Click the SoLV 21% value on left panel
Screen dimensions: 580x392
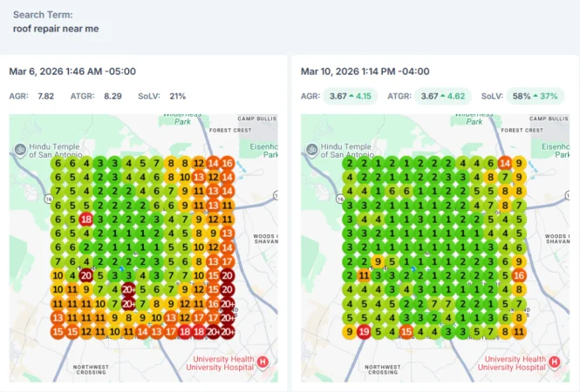[x=178, y=97]
